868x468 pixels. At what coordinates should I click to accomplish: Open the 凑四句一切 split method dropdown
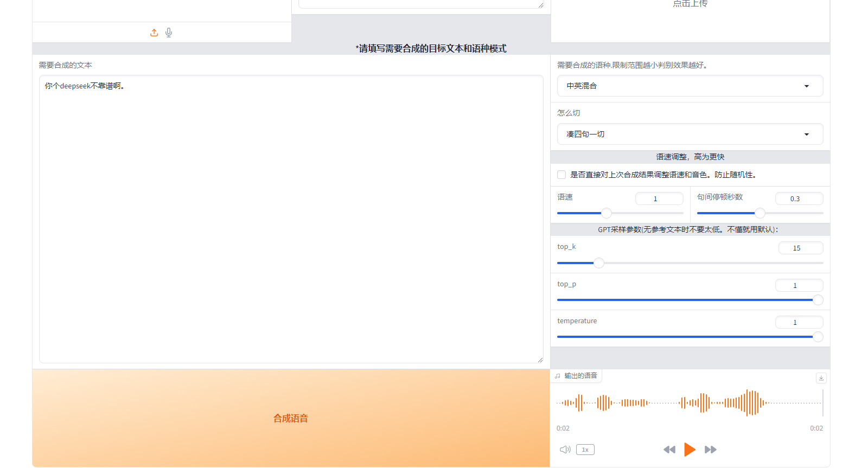click(690, 134)
